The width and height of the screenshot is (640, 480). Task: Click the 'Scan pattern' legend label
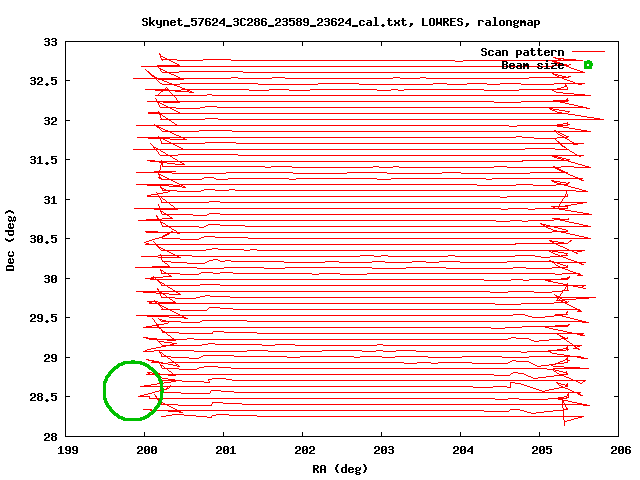522,52
